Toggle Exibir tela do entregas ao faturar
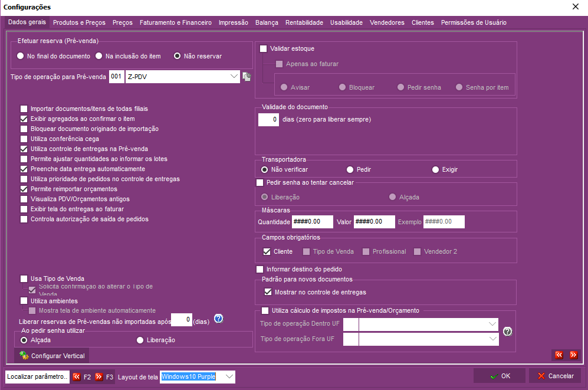This screenshot has height=390, width=588. [x=24, y=209]
